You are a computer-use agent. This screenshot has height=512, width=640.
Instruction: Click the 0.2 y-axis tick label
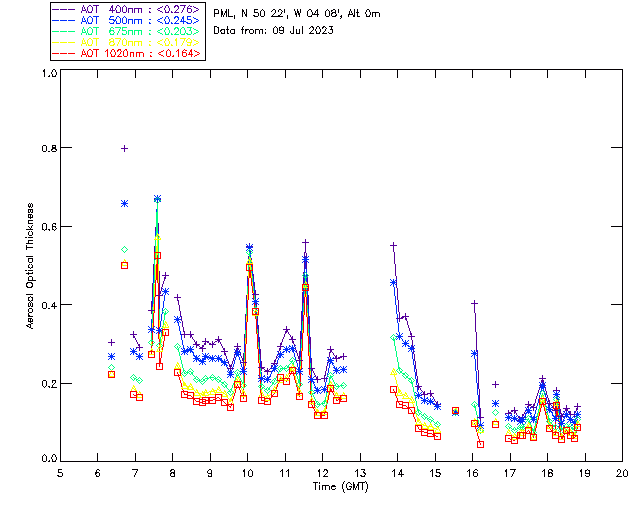49,384
